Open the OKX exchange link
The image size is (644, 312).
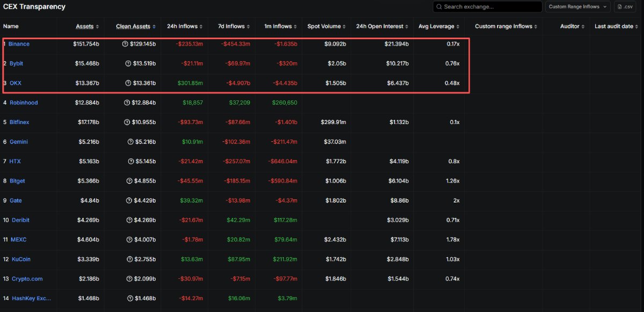(x=16, y=83)
